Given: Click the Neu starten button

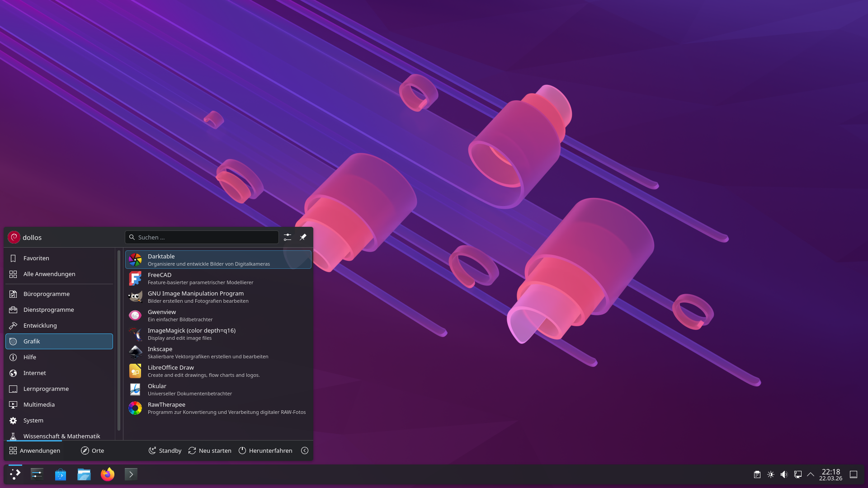Looking at the screenshot, I should point(210,450).
